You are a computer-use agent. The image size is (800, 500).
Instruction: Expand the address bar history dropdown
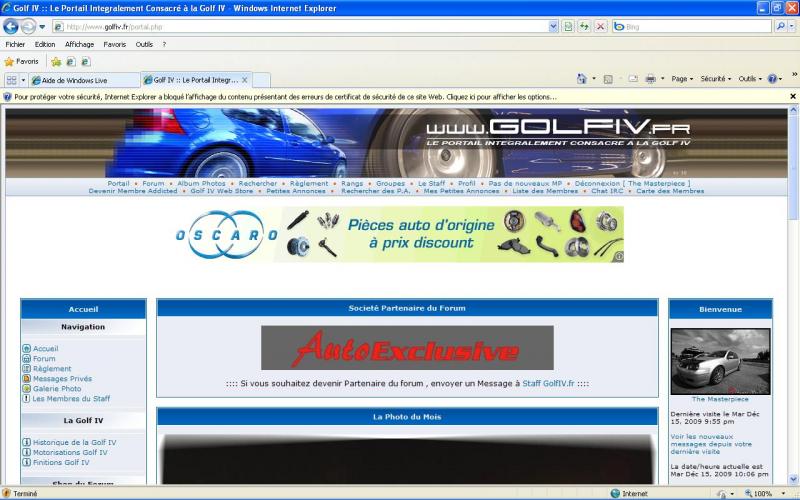tap(553, 27)
